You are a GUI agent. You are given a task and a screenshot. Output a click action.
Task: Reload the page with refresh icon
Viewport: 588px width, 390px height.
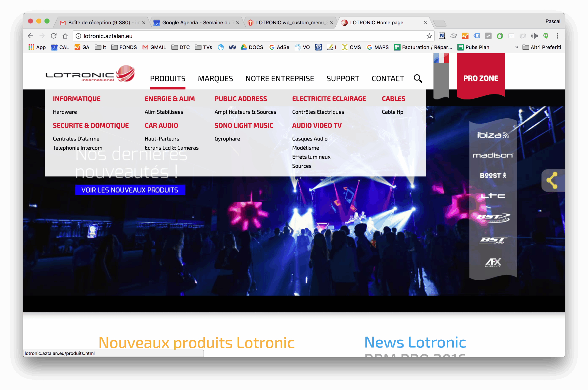point(54,36)
